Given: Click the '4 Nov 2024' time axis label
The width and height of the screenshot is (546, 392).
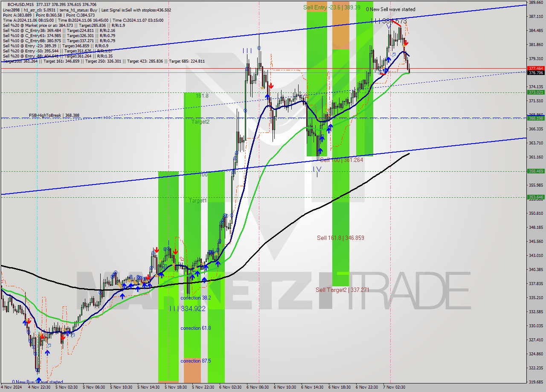Looking at the screenshot, I should [12, 387].
